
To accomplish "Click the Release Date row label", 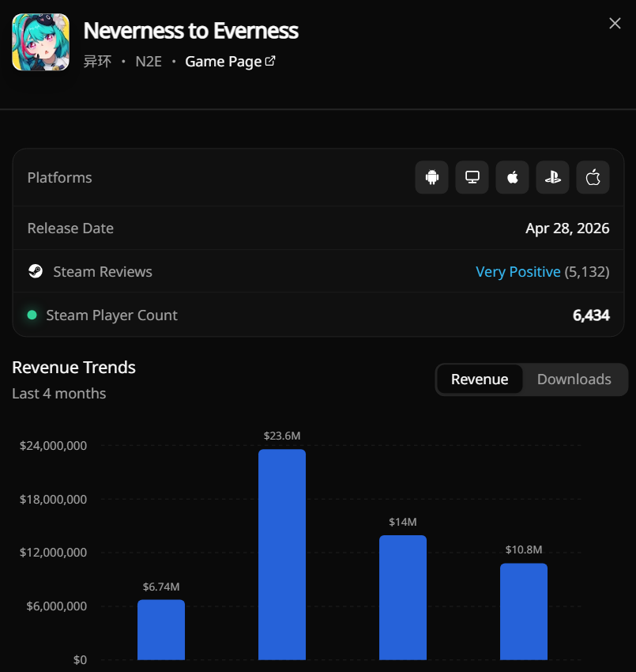I will [70, 228].
